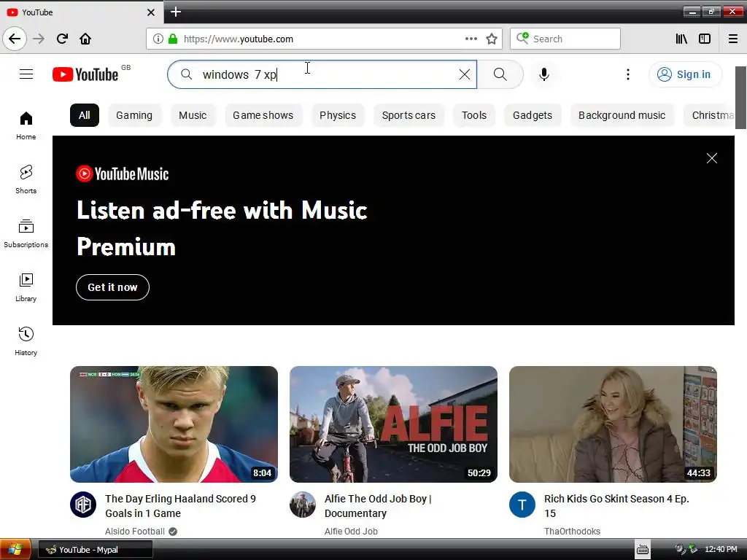Screen dimensions: 747x560
Task: Click title 'Alfie The Odd Job Boy | Documentary'
Action: click(x=378, y=506)
